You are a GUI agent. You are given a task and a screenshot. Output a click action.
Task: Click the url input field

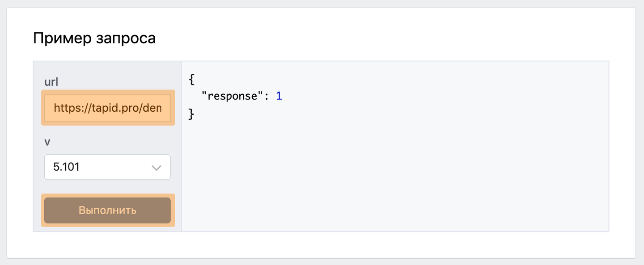pos(107,108)
